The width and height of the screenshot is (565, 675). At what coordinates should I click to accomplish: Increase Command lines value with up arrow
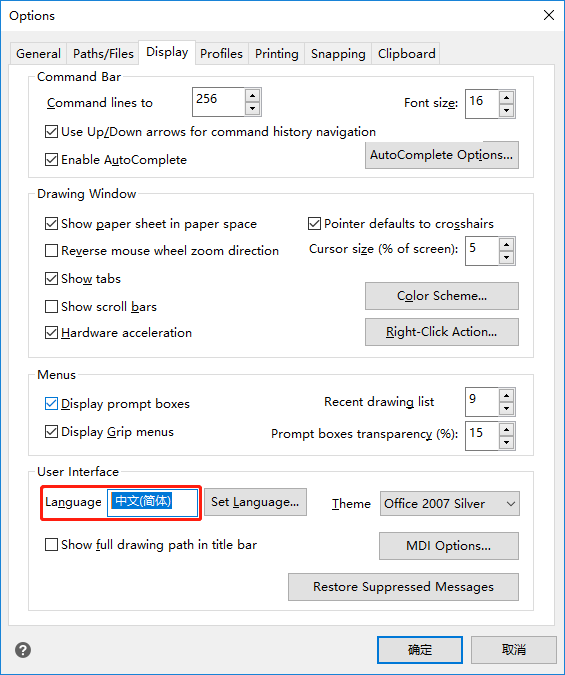click(x=252, y=95)
